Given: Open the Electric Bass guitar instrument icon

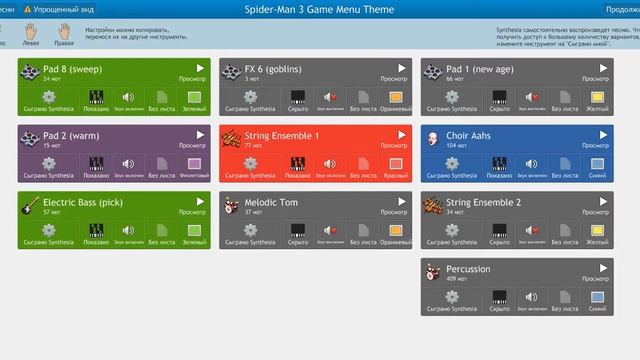Looking at the screenshot, I should (x=30, y=205).
